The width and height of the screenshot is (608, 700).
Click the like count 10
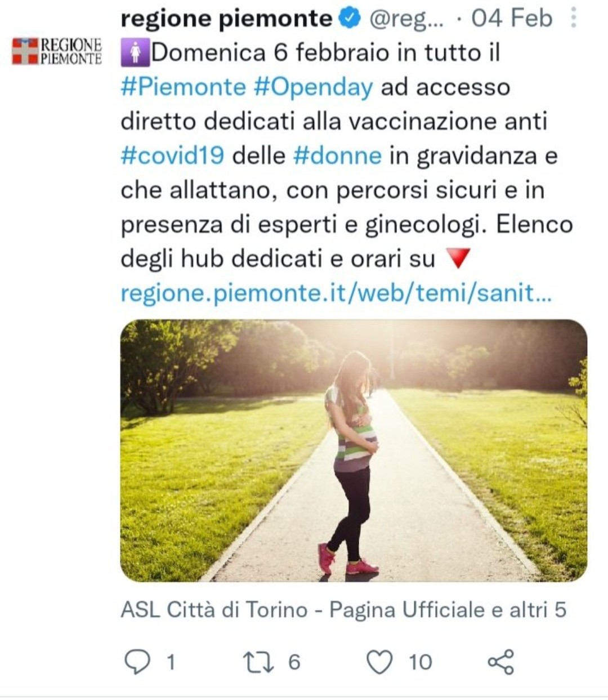pyautogui.click(x=421, y=662)
